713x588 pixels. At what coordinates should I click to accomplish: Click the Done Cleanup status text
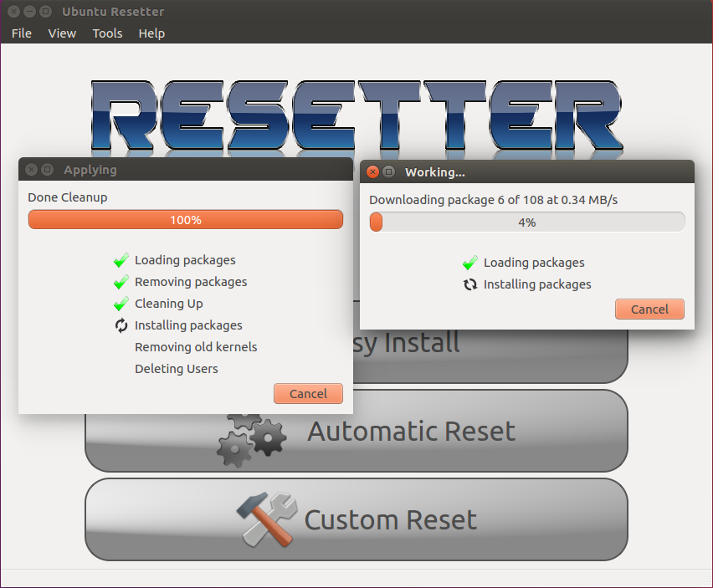tap(67, 197)
